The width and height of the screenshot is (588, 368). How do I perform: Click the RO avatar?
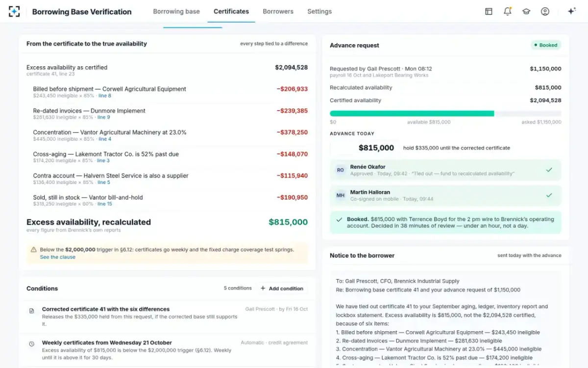click(x=341, y=170)
